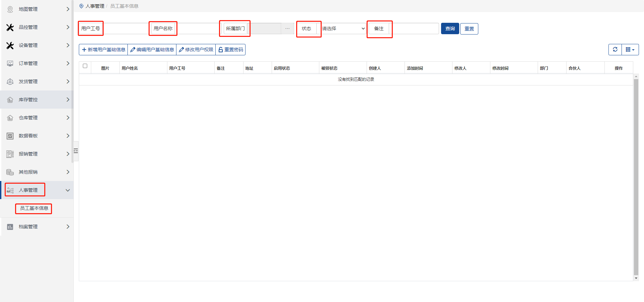Select 员工基本信息 submenu item
This screenshot has height=302, width=644.
pyautogui.click(x=34, y=208)
